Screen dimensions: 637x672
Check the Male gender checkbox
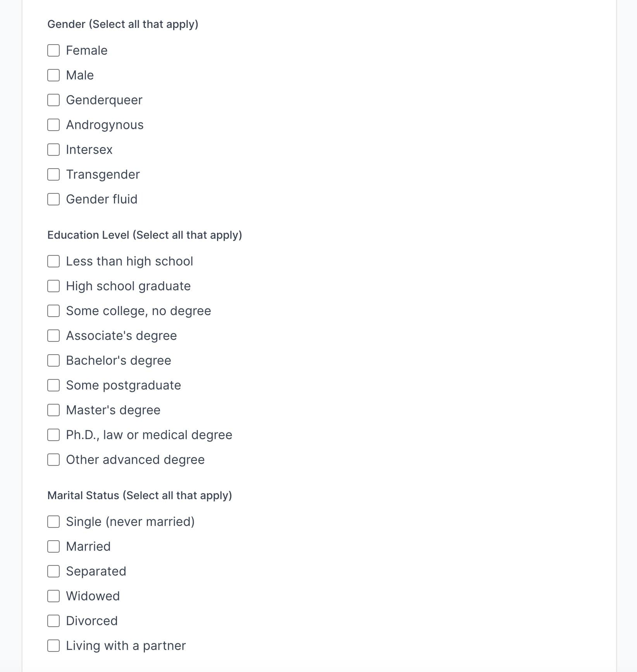(53, 75)
